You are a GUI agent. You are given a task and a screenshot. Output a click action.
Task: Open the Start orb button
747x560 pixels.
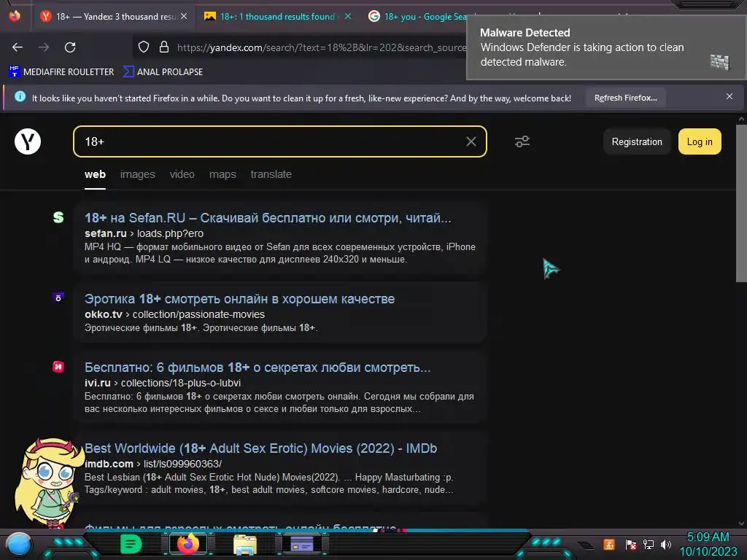tap(18, 544)
